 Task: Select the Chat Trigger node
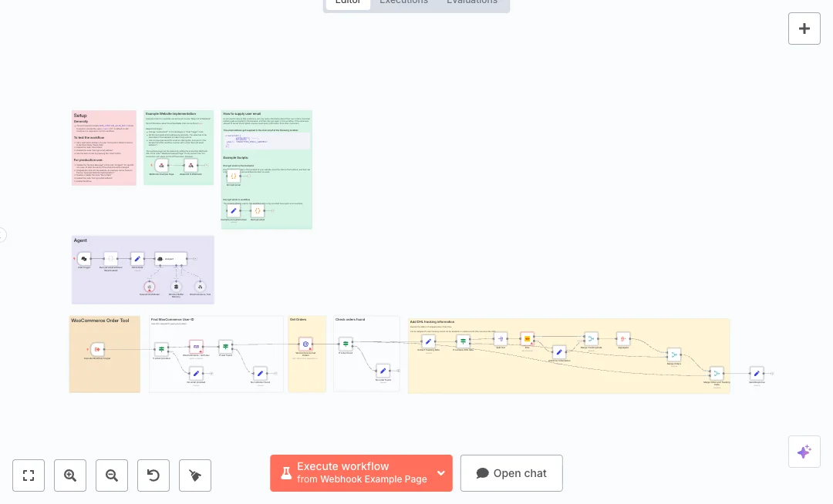point(84,259)
